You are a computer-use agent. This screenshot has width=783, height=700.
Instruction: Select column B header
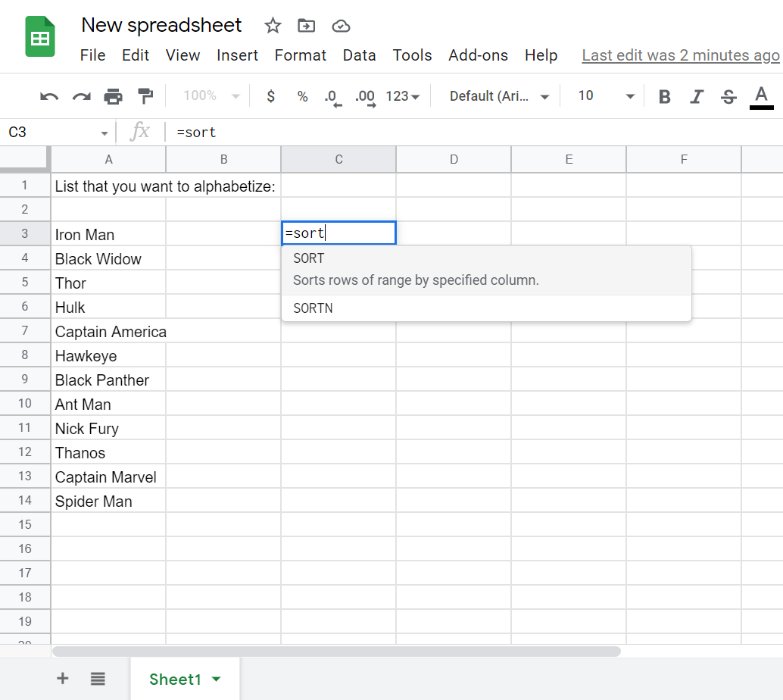[x=223, y=159]
